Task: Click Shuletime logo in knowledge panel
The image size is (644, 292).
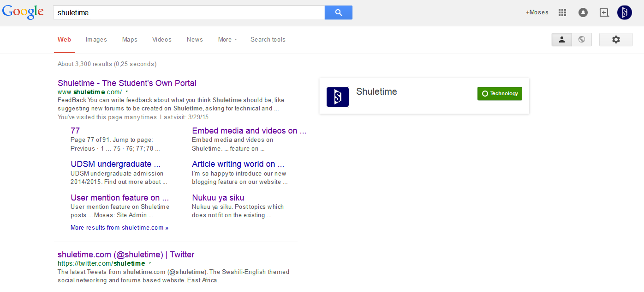Action: pos(338,97)
